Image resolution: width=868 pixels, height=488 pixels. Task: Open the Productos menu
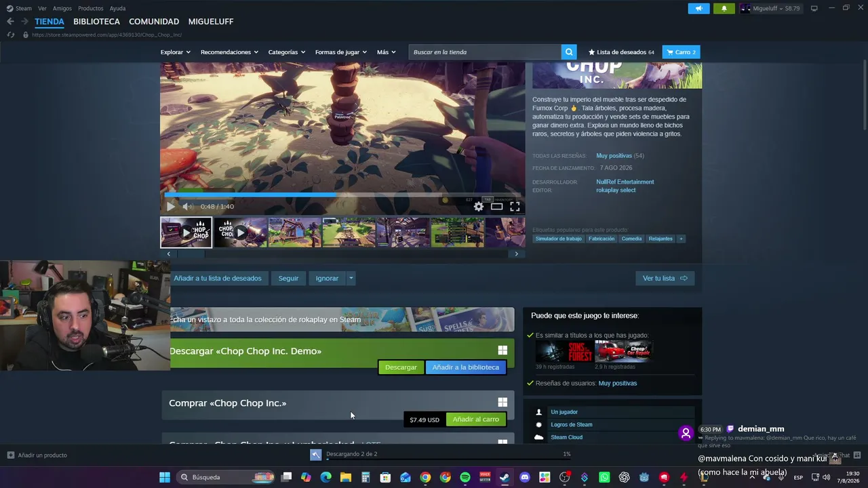[91, 8]
